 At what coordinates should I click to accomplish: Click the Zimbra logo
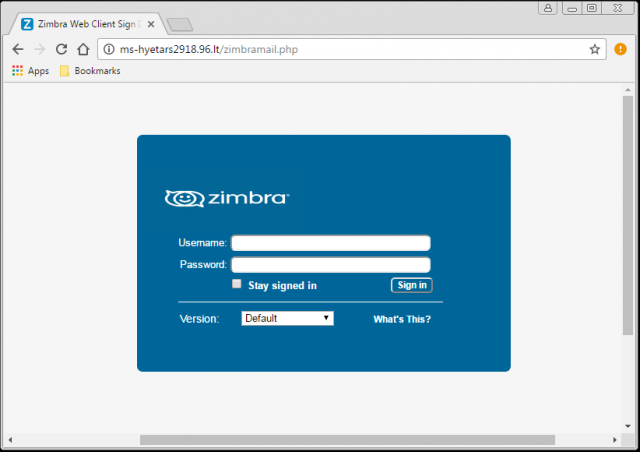point(227,198)
